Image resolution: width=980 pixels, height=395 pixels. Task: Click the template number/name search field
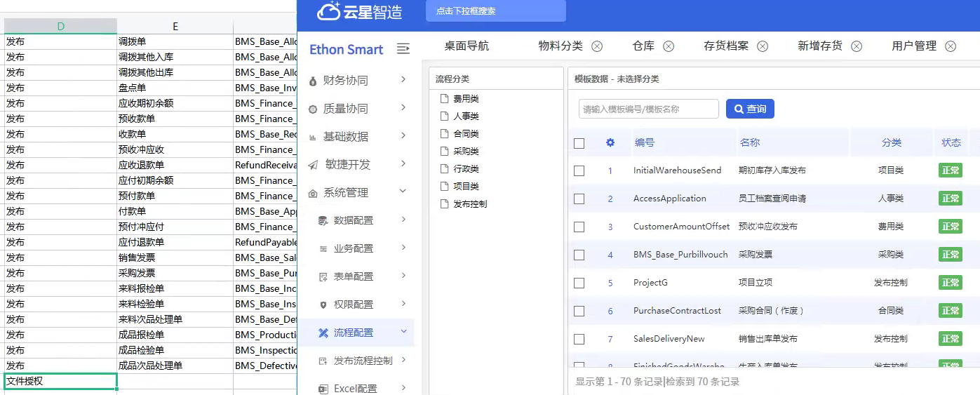(x=648, y=109)
